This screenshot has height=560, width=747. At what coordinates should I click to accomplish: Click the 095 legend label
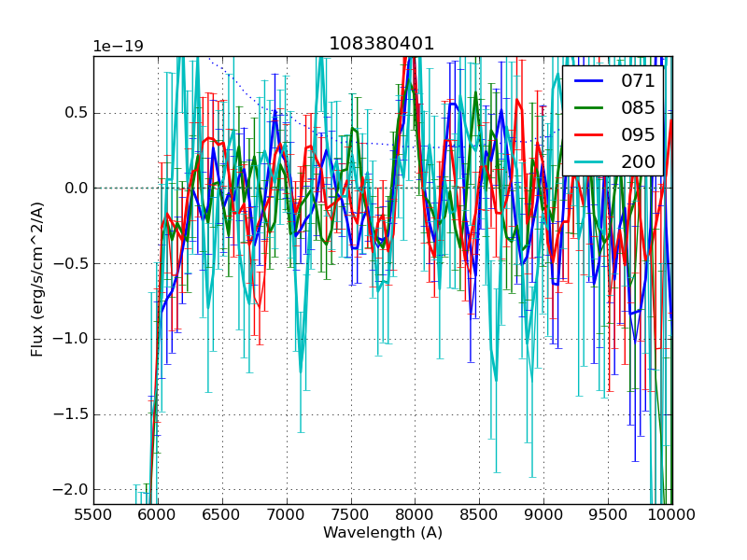639,134
